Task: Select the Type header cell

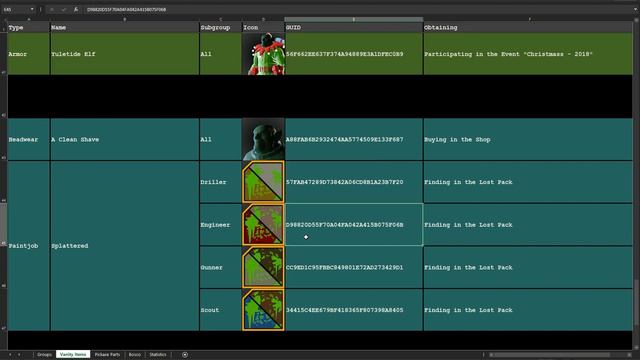Action: click(x=29, y=27)
